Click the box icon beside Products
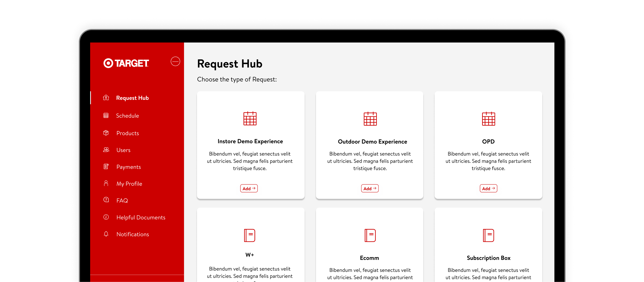This screenshot has width=644, height=282. tap(106, 133)
